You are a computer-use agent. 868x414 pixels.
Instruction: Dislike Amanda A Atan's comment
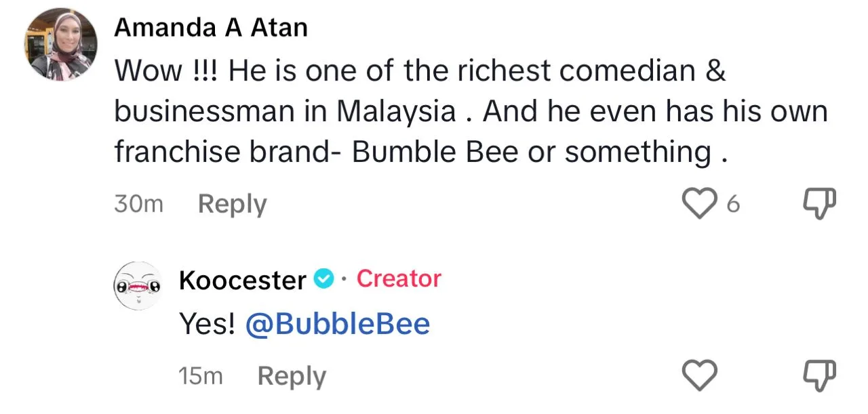[x=819, y=203]
